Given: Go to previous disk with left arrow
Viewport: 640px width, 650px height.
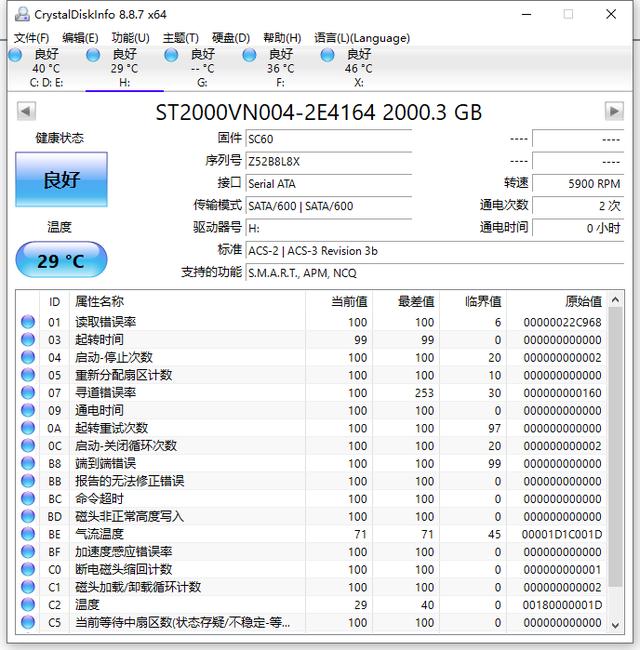Looking at the screenshot, I should click(x=26, y=111).
